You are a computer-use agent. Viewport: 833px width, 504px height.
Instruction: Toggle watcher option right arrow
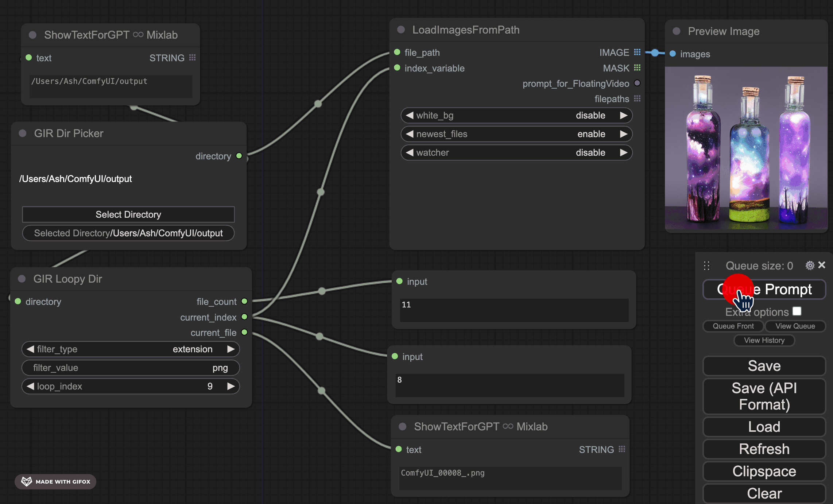(x=624, y=153)
